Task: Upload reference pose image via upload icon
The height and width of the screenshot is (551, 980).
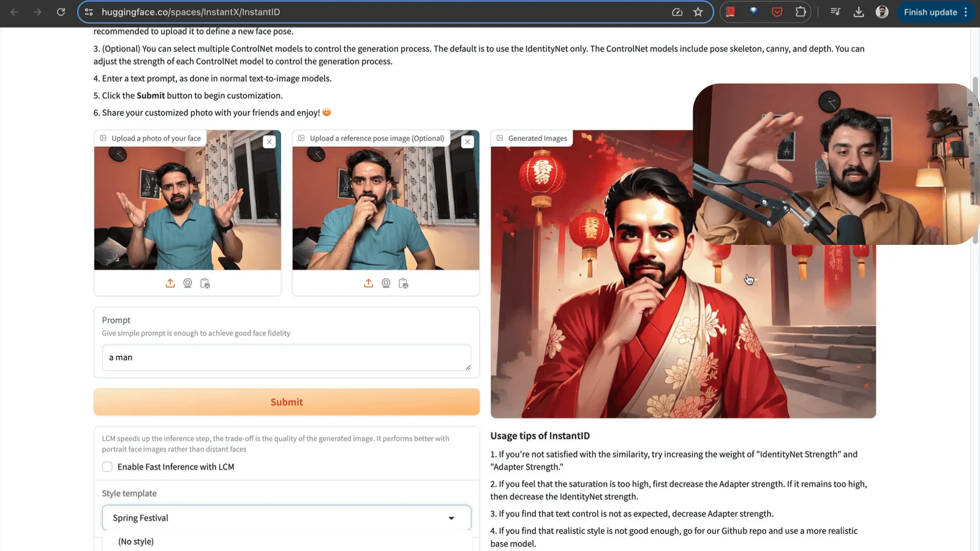Action: pyautogui.click(x=368, y=283)
